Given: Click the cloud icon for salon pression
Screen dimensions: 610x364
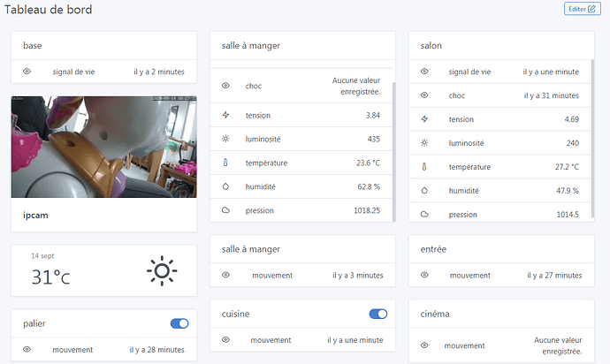Looking at the screenshot, I should point(424,215).
